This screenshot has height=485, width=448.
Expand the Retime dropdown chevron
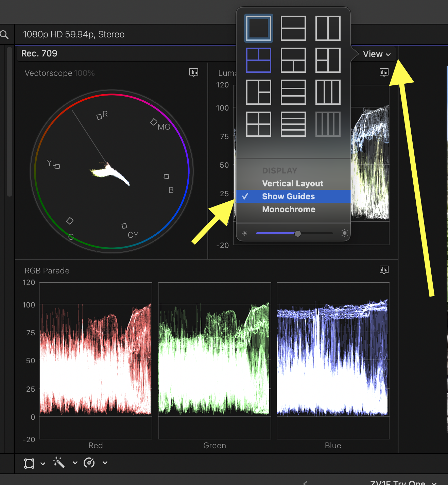105,463
